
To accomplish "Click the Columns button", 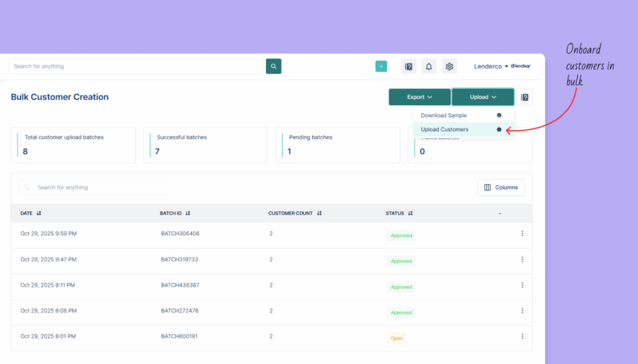I will (500, 187).
